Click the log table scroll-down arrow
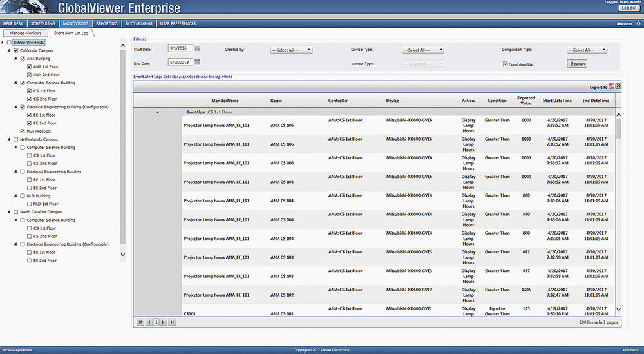Viewport: 644px width, 354px height. point(618,309)
